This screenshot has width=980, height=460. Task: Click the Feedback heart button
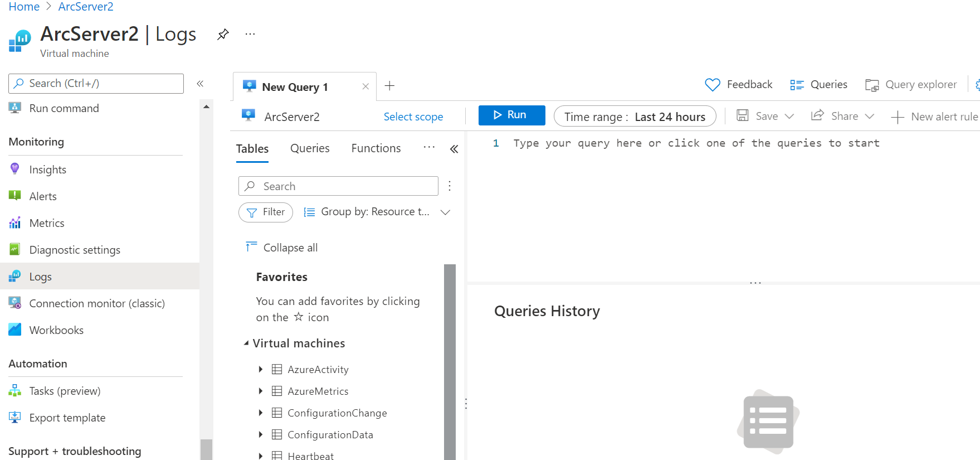(738, 85)
